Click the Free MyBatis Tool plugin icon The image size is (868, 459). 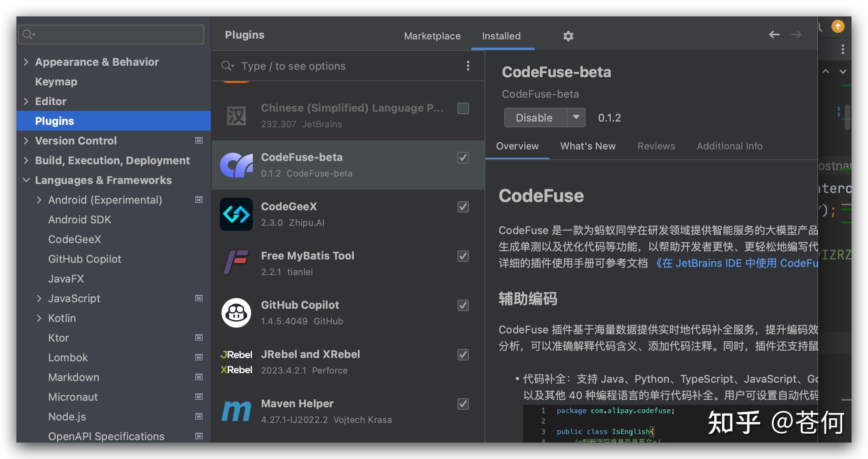236,263
